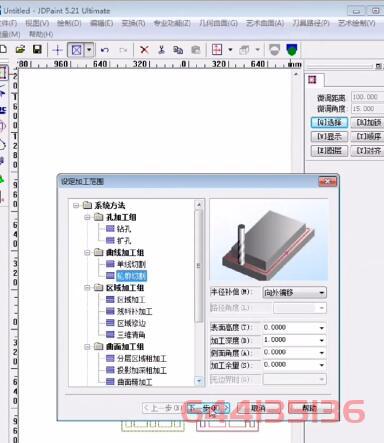Open the 视图(V) menu
The width and height of the screenshot is (384, 443).
tap(37, 23)
